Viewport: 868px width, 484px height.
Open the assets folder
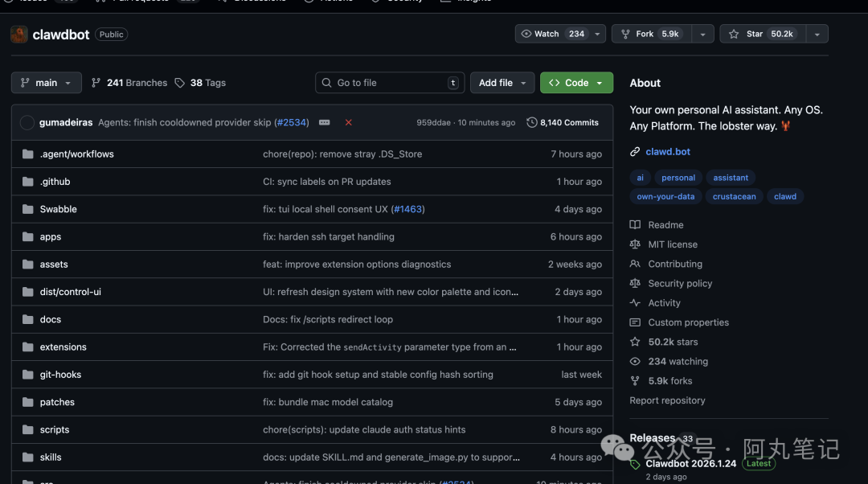[x=54, y=265]
